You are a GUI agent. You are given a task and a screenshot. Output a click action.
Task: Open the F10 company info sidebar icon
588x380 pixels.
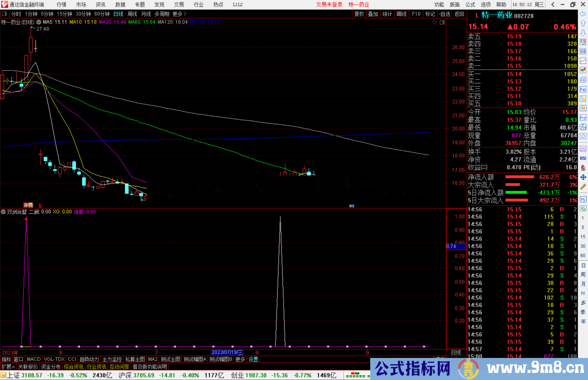tap(583, 89)
